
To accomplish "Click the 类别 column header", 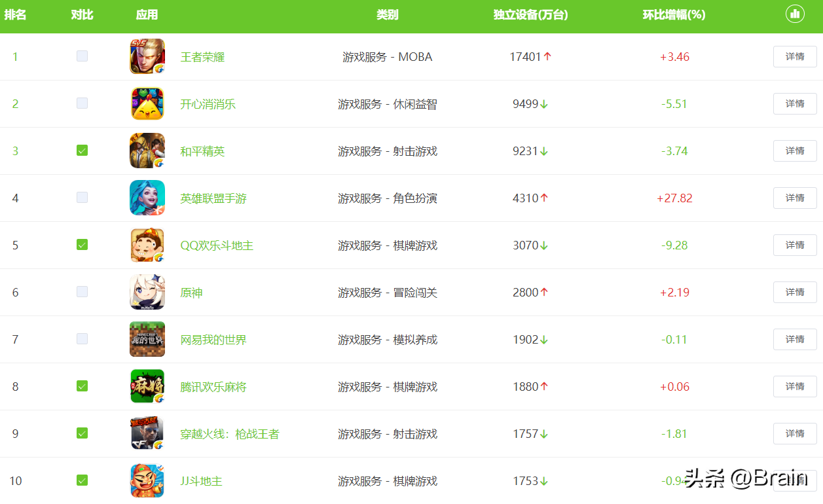I will [388, 14].
